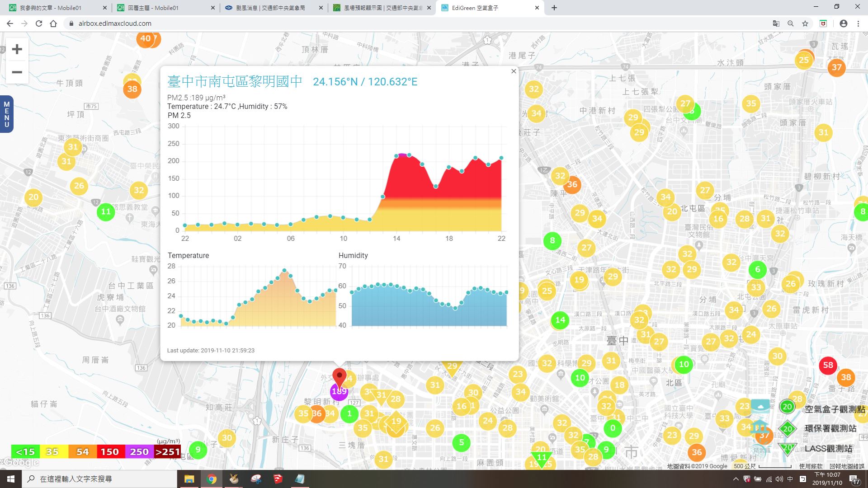The height and width of the screenshot is (488, 868).
Task: Click the teal cloud icon near legend
Action: 760,406
